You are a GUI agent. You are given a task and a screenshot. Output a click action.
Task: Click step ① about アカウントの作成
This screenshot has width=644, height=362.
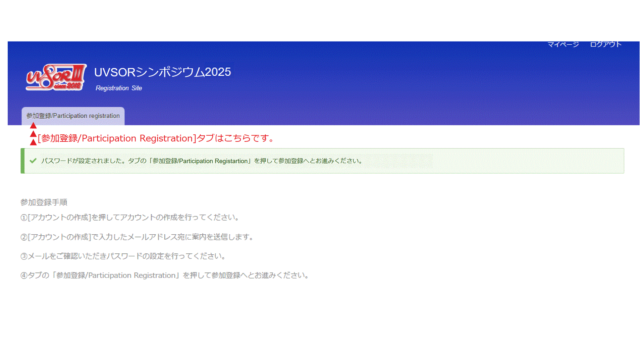pos(130,218)
